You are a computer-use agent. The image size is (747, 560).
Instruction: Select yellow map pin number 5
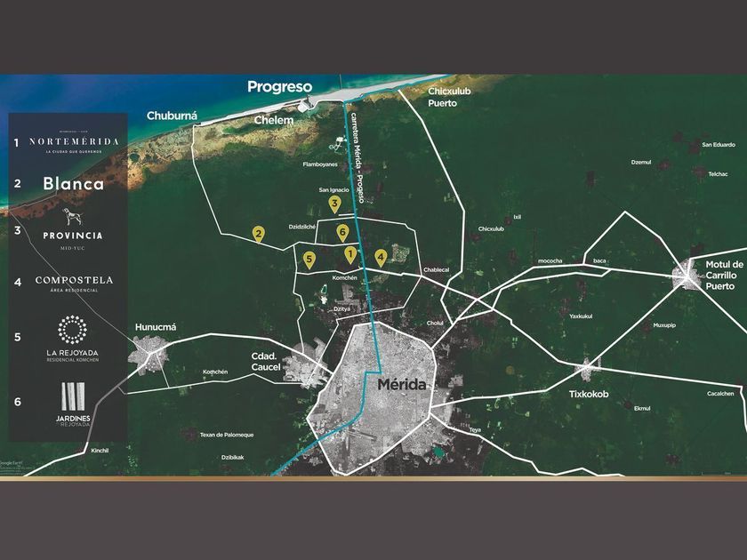tap(309, 259)
